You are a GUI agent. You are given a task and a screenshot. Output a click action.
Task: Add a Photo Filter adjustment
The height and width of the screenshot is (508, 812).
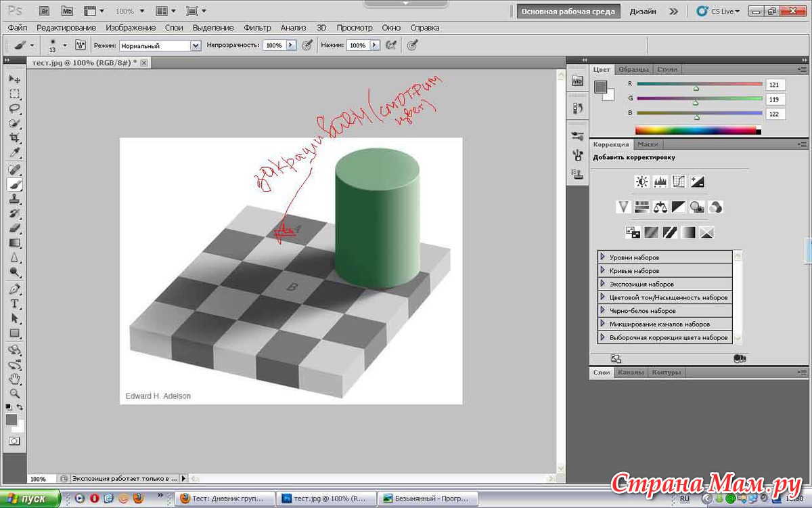point(697,207)
